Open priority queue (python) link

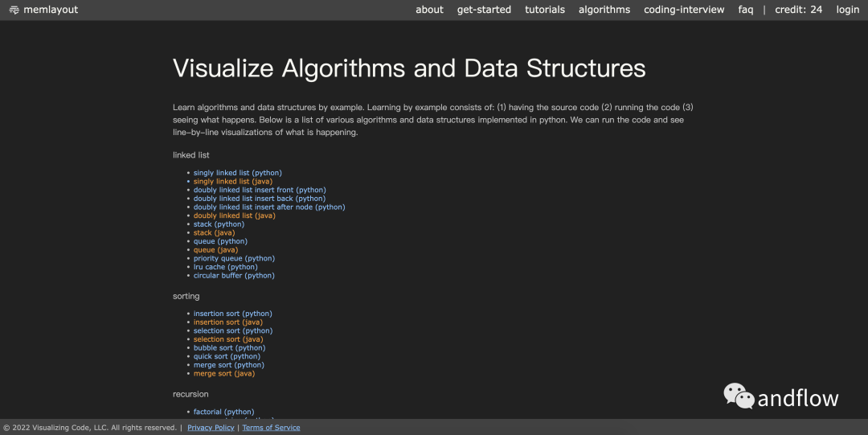[234, 258]
